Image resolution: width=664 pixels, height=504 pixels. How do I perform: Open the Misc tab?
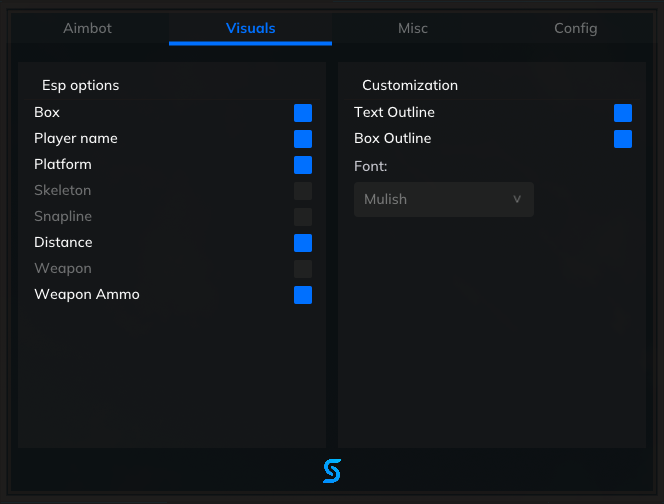pyautogui.click(x=413, y=28)
